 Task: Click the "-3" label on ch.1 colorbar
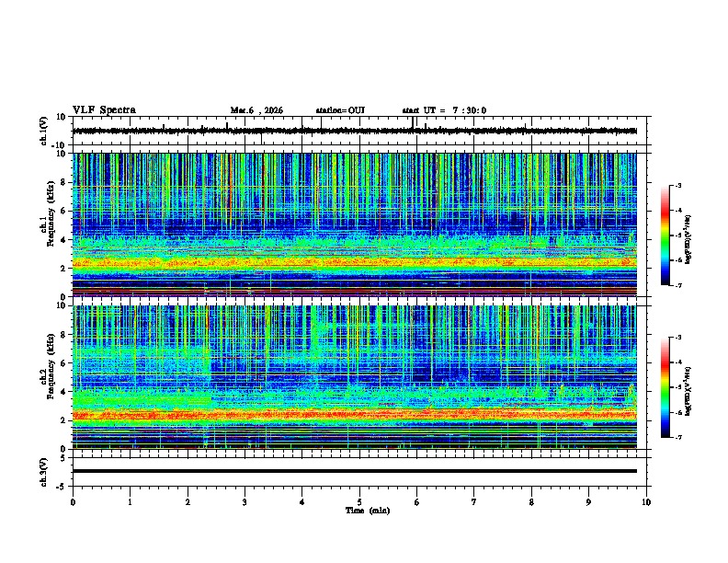click(x=678, y=186)
